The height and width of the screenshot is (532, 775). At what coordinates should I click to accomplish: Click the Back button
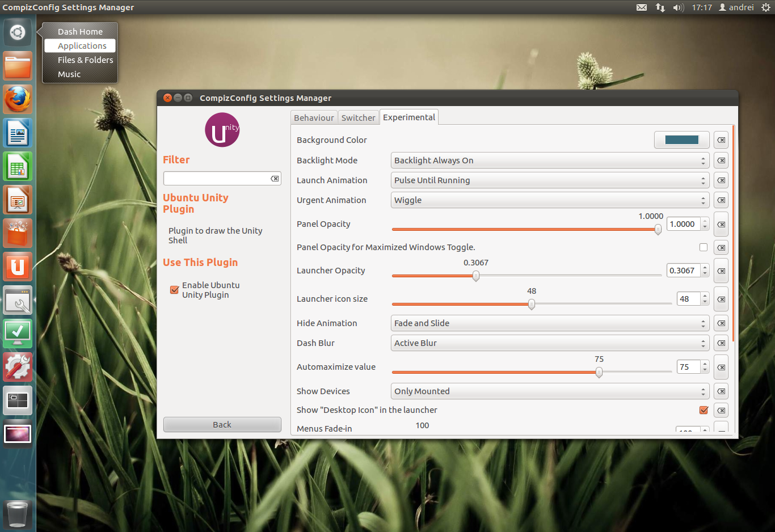pyautogui.click(x=222, y=424)
